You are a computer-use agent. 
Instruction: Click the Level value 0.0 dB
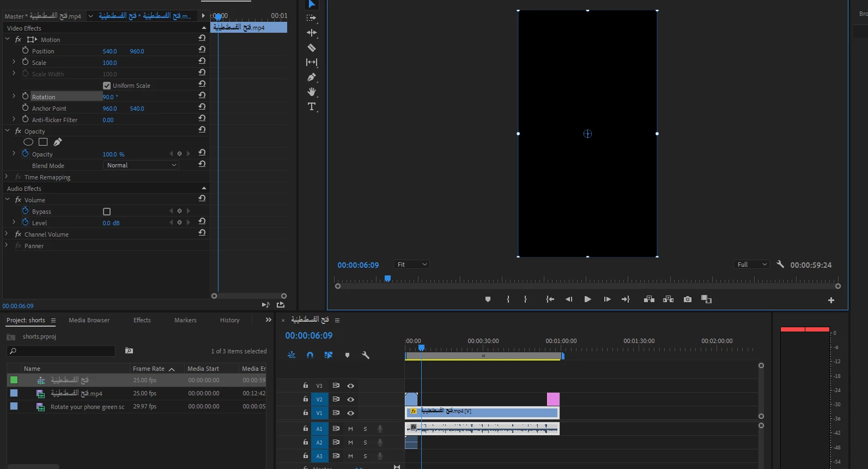tap(111, 223)
